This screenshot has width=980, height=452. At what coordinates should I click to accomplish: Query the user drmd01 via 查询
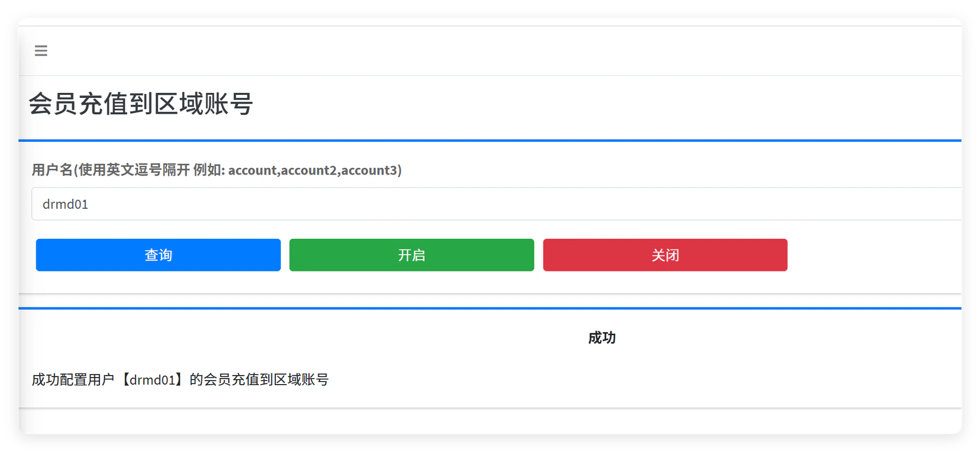pyautogui.click(x=158, y=255)
